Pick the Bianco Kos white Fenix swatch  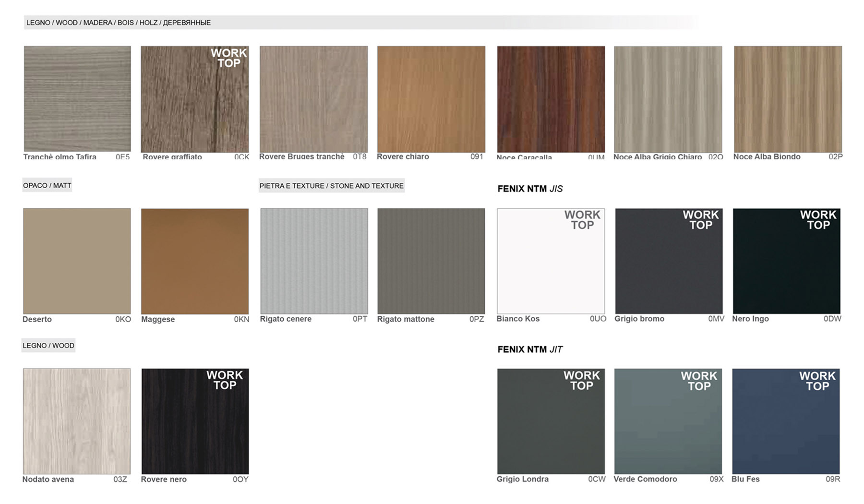(x=551, y=261)
